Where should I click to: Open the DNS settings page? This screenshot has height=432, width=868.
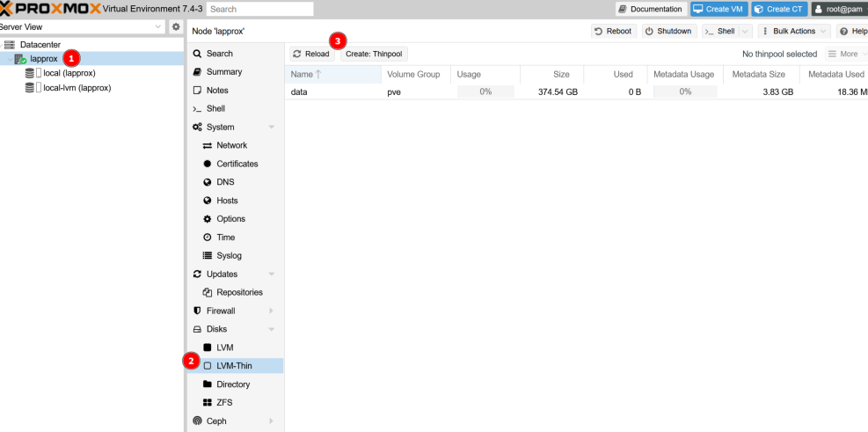tap(225, 182)
